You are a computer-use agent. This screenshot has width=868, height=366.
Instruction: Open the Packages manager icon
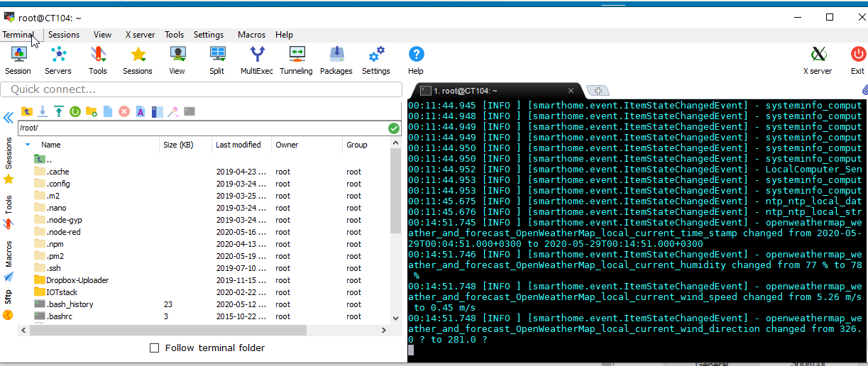pos(336,60)
